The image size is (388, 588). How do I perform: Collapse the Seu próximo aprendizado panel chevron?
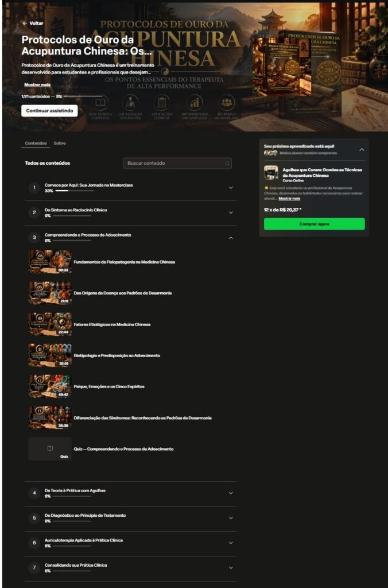tap(362, 150)
